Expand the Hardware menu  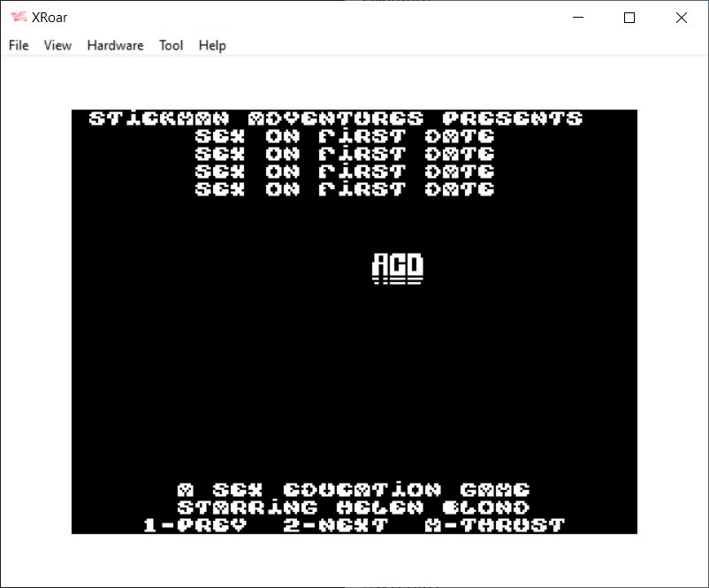(115, 45)
